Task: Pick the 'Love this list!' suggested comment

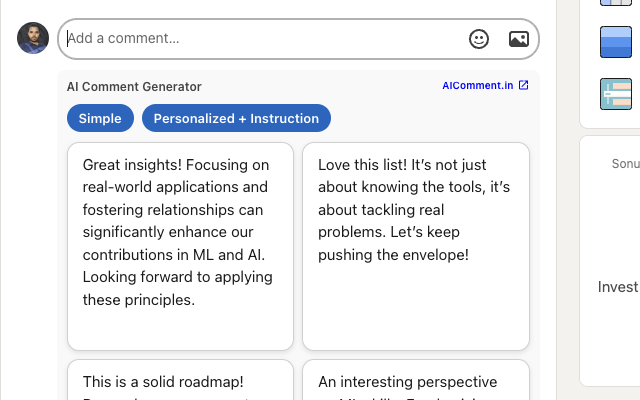Action: [x=416, y=246]
